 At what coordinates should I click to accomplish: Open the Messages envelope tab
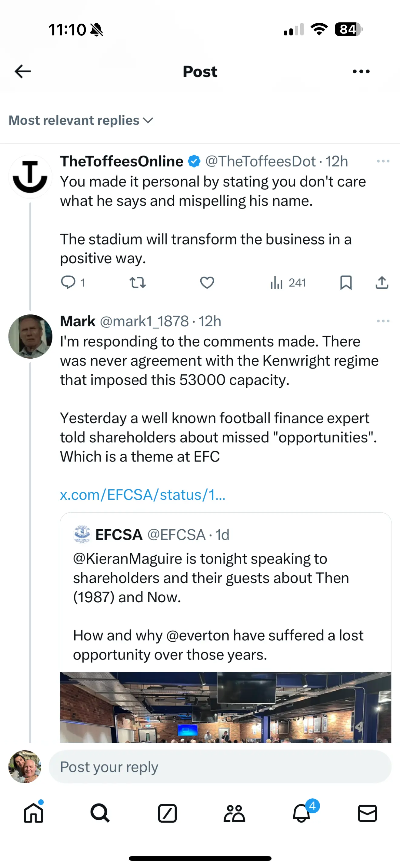[x=367, y=814]
